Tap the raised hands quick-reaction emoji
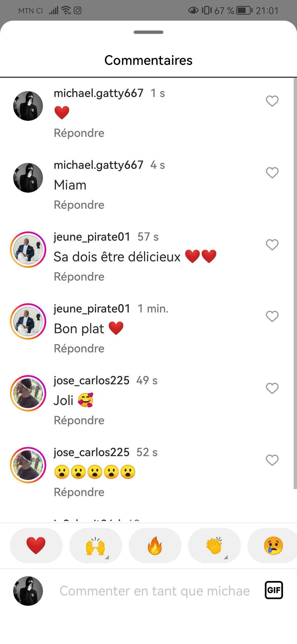 pyautogui.click(x=95, y=545)
